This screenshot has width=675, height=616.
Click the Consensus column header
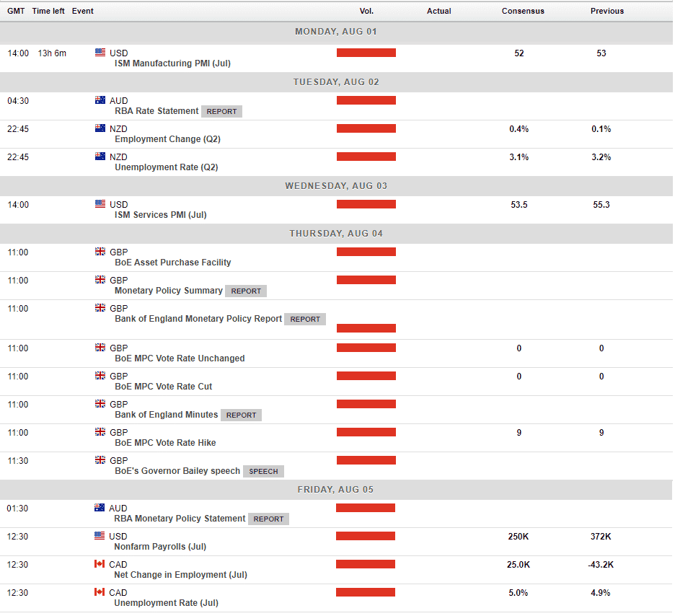coord(523,12)
